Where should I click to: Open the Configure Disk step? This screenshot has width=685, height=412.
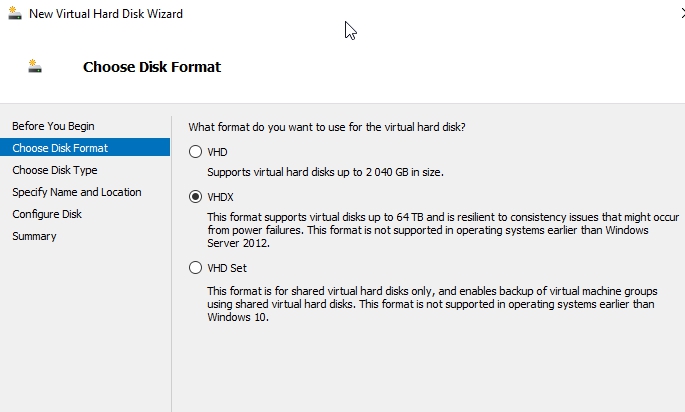coord(47,214)
